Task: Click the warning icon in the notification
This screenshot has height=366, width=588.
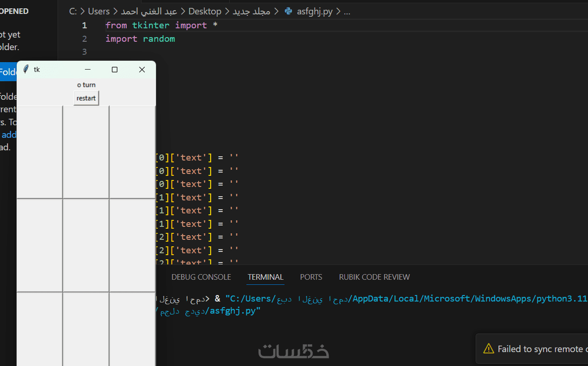Action: tap(488, 348)
